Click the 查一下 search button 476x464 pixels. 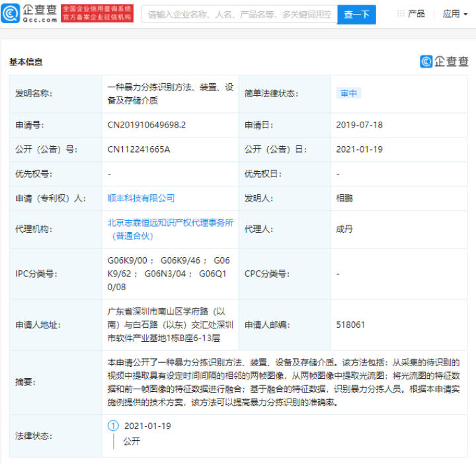[x=356, y=15]
